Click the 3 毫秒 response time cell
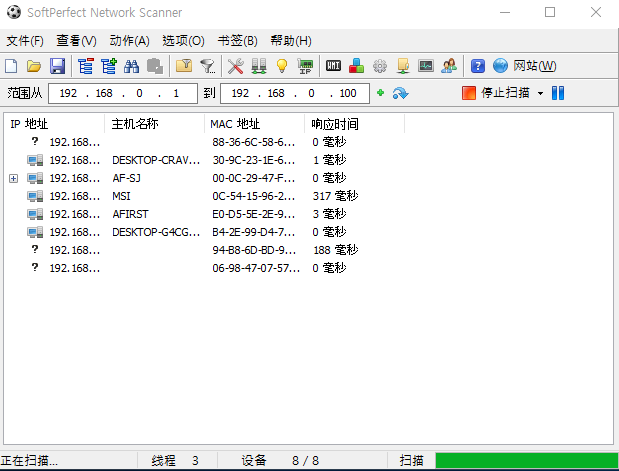Viewport: 619px width, 471px height. [x=329, y=214]
